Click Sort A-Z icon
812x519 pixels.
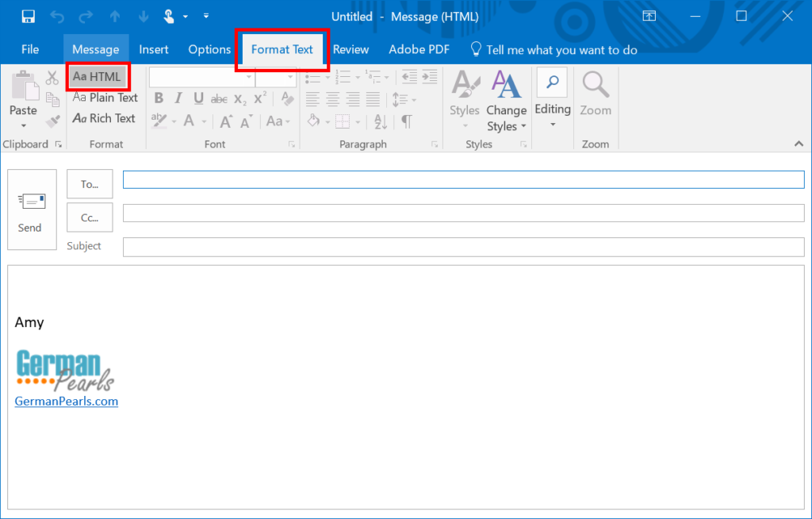381,121
